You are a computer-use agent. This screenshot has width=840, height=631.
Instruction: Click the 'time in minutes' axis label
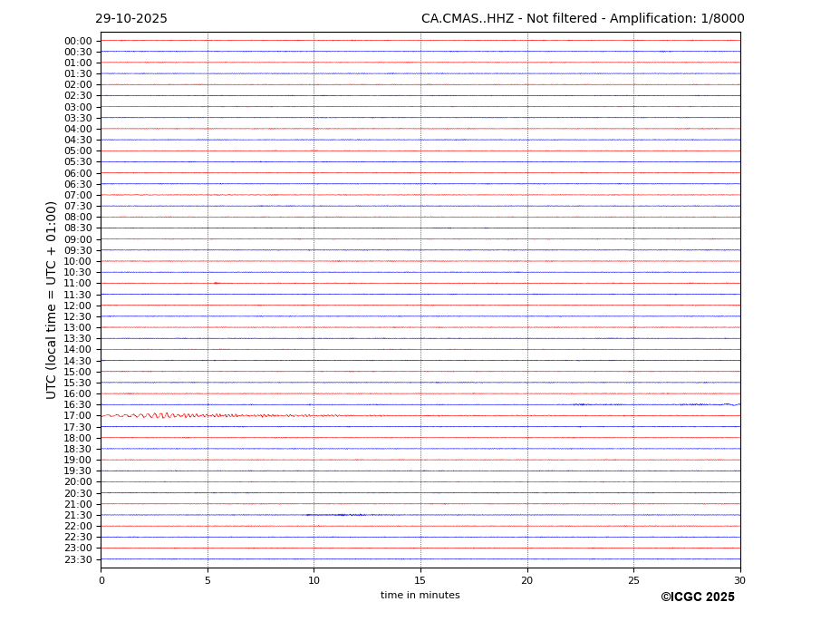[420, 596]
